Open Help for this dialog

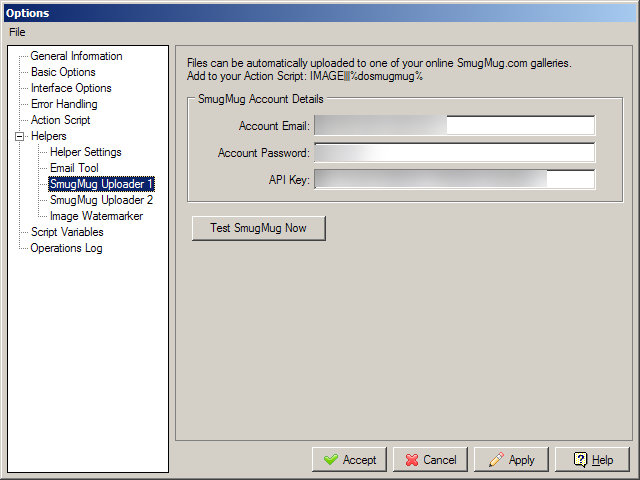[x=592, y=460]
